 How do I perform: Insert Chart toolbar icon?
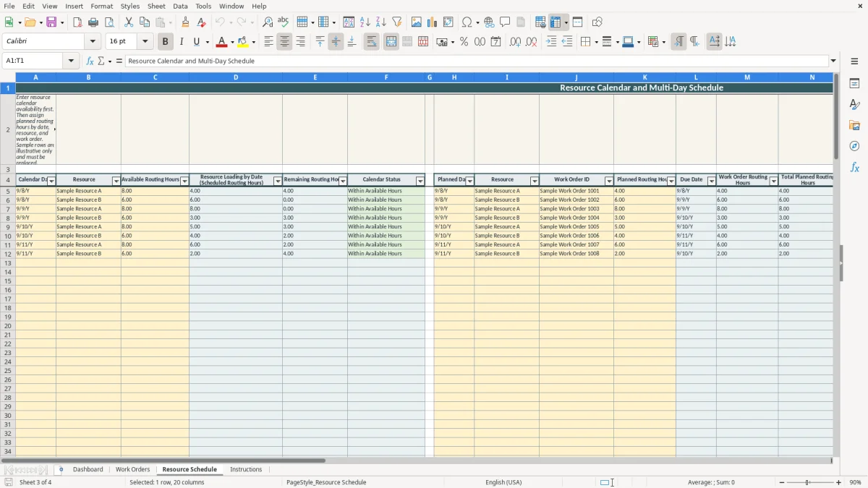click(433, 22)
